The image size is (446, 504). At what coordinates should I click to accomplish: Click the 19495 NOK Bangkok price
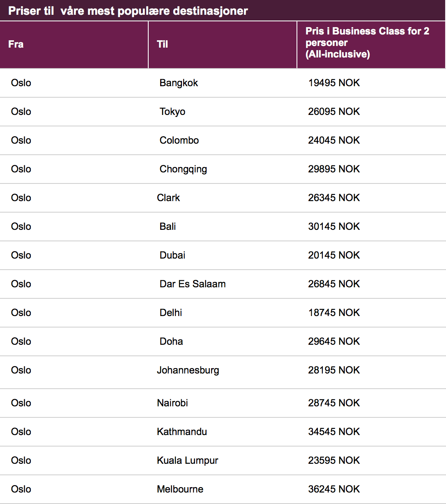click(x=334, y=83)
